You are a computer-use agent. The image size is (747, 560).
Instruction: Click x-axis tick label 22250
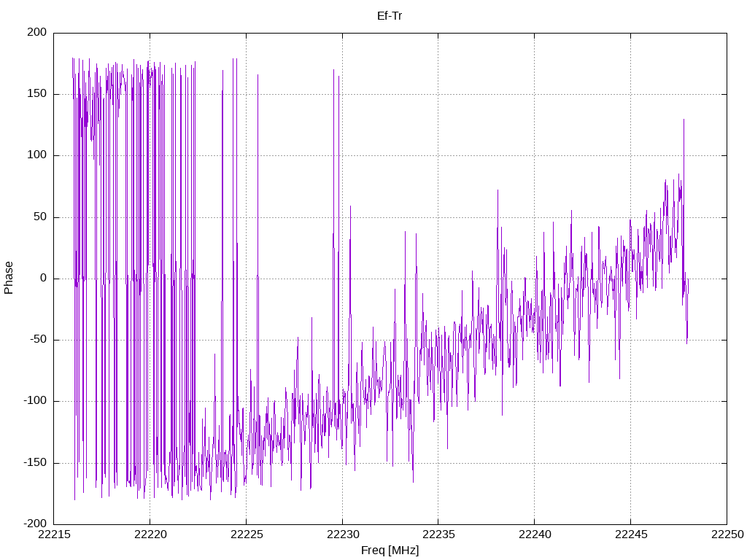[727, 534]
